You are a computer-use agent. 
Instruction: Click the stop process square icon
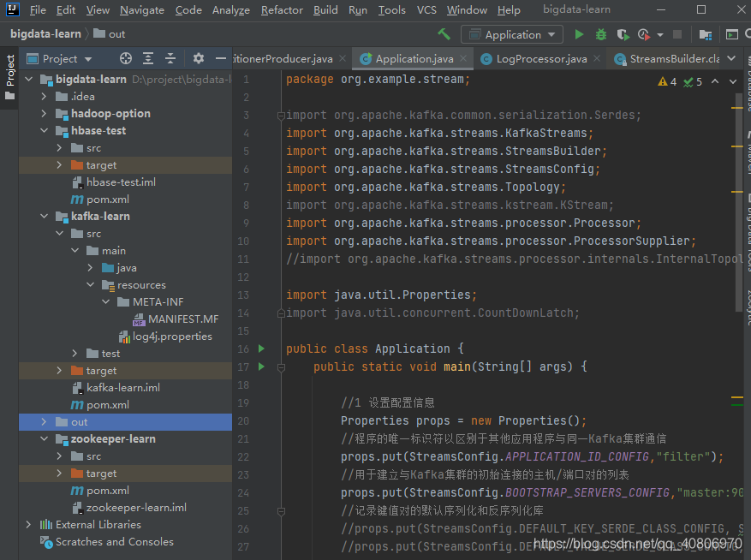click(x=677, y=34)
